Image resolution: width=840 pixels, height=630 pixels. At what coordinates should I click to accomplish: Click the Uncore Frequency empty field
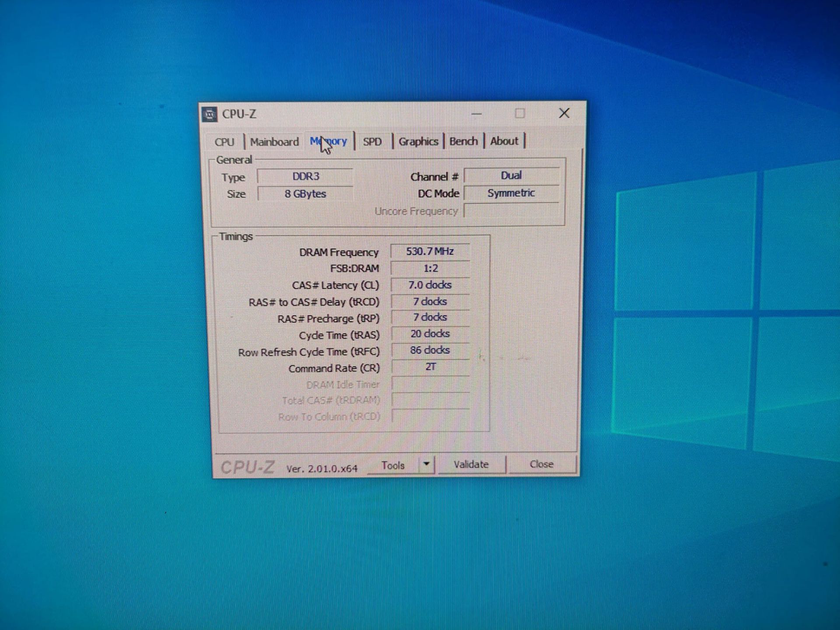pyautogui.click(x=511, y=211)
